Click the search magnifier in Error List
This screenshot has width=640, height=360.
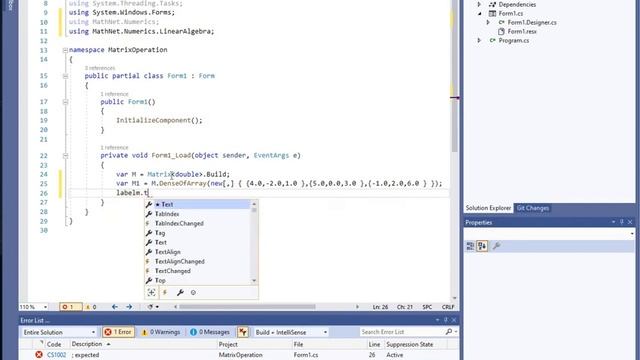click(449, 332)
